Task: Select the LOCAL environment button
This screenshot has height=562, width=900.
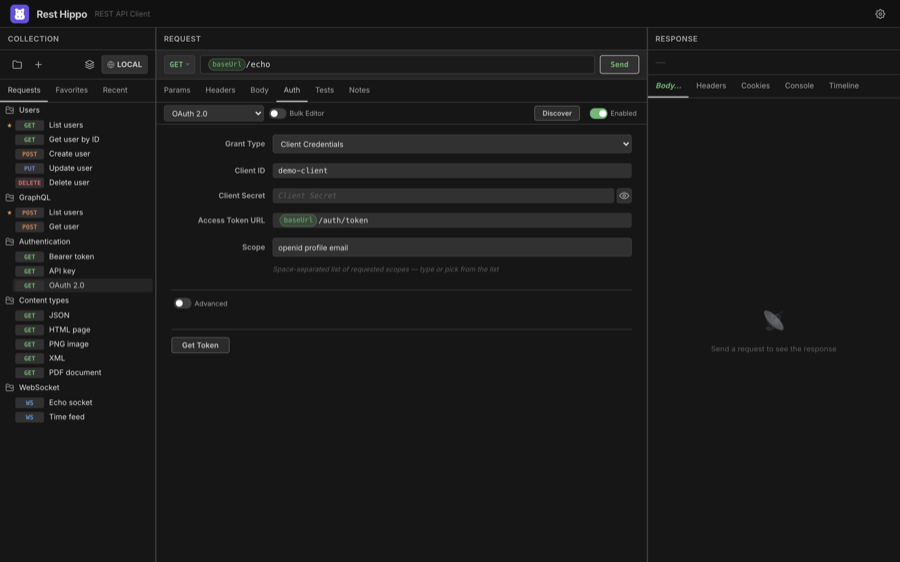Action: point(125,65)
